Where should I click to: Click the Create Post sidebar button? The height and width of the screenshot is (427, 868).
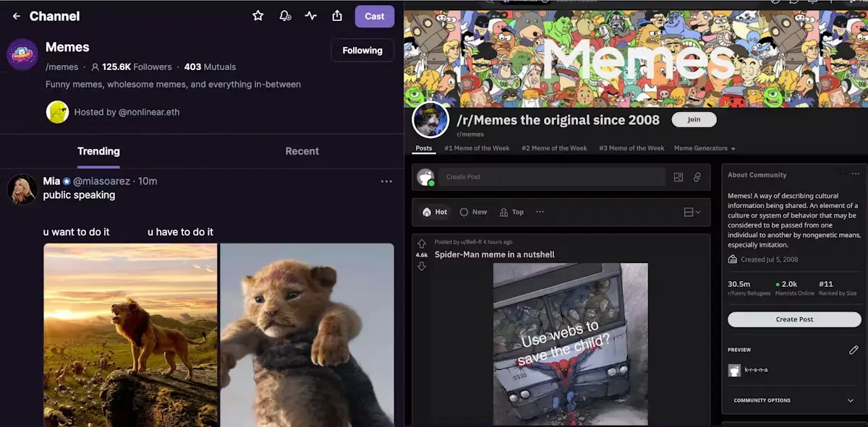pyautogui.click(x=794, y=319)
